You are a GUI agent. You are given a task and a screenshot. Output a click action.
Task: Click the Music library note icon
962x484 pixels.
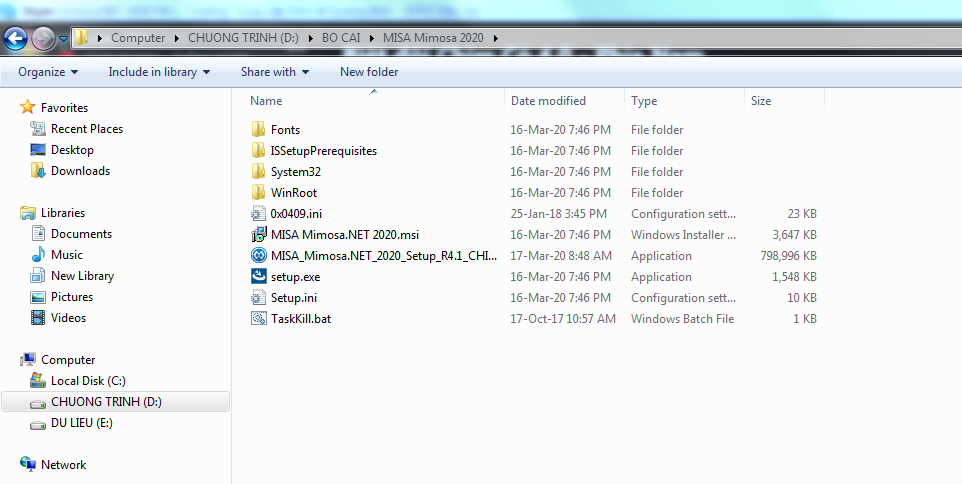tap(38, 255)
